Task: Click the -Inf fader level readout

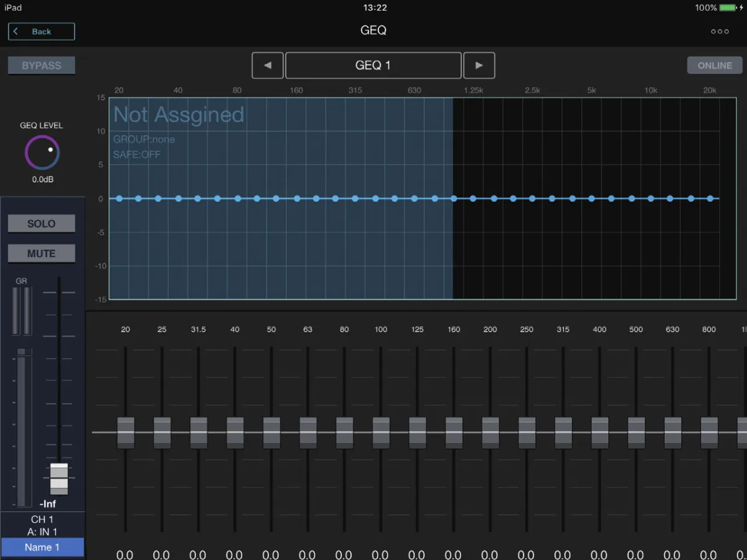Action: (x=48, y=504)
